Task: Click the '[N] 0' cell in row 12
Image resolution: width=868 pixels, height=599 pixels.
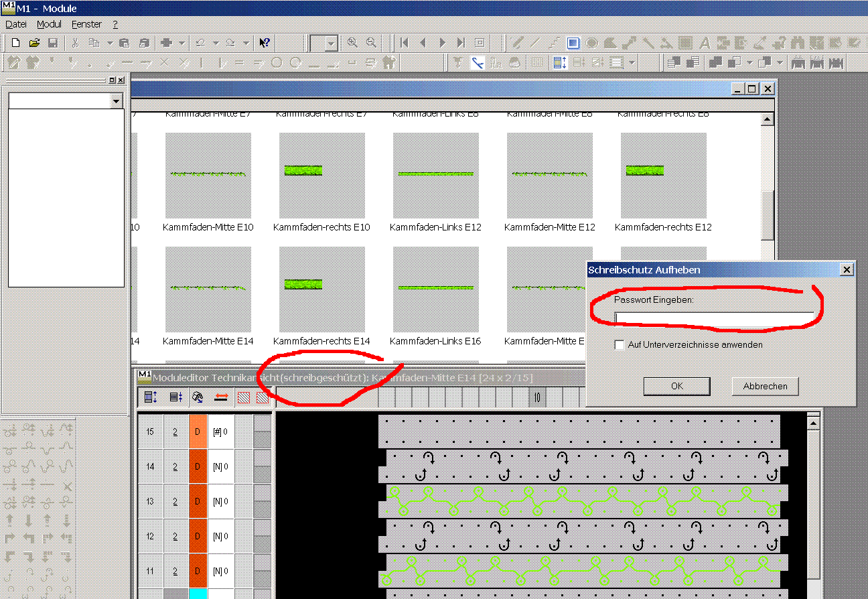Action: [221, 536]
